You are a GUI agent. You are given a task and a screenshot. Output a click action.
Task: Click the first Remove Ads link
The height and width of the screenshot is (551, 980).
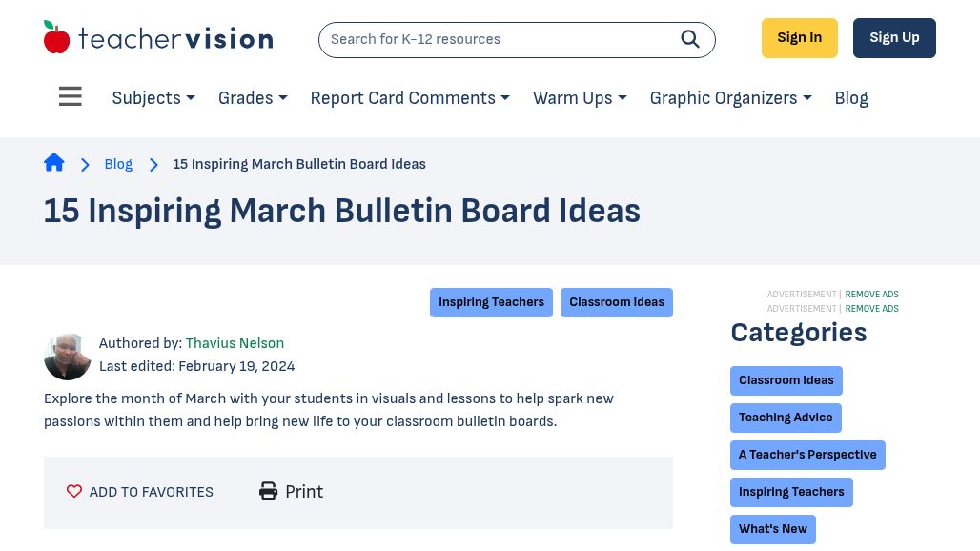point(871,295)
